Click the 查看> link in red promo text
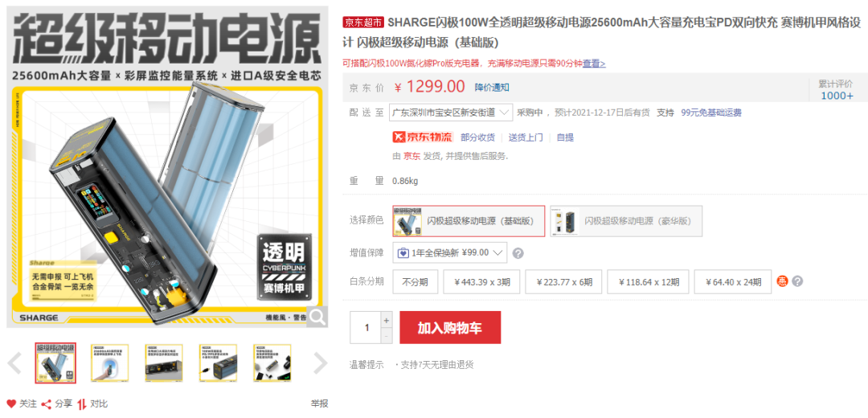This screenshot has height=418, width=868. click(x=594, y=64)
